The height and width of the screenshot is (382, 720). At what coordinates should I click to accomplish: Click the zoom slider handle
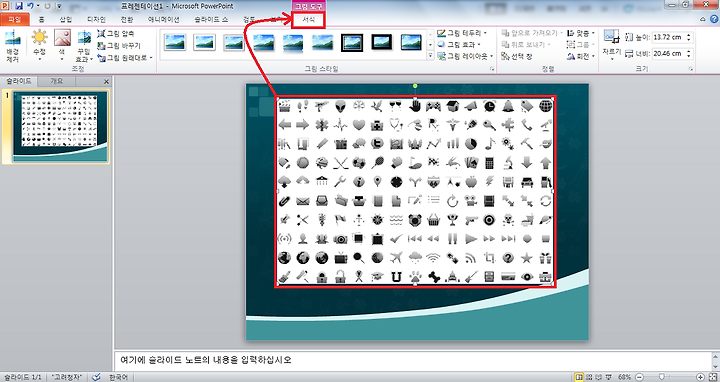click(661, 377)
